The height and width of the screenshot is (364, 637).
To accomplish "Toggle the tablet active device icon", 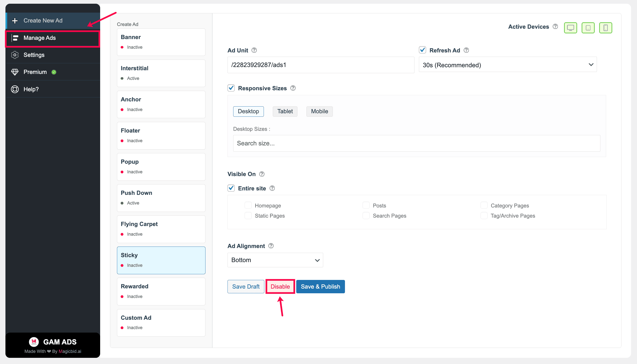I will (588, 27).
